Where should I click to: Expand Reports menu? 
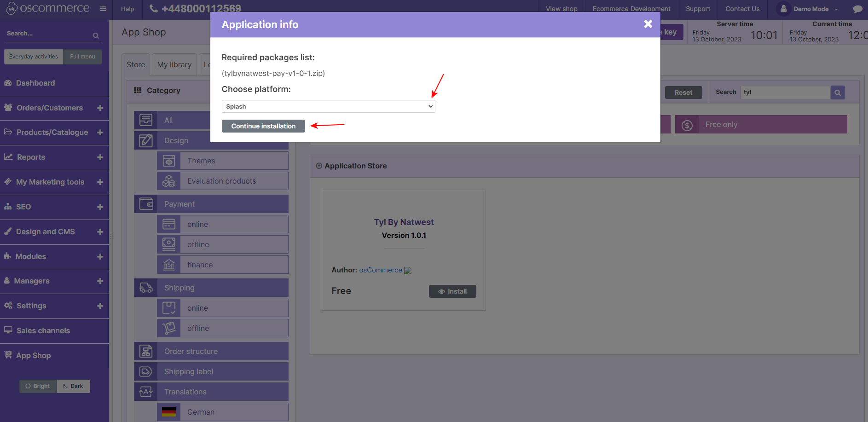pos(100,157)
